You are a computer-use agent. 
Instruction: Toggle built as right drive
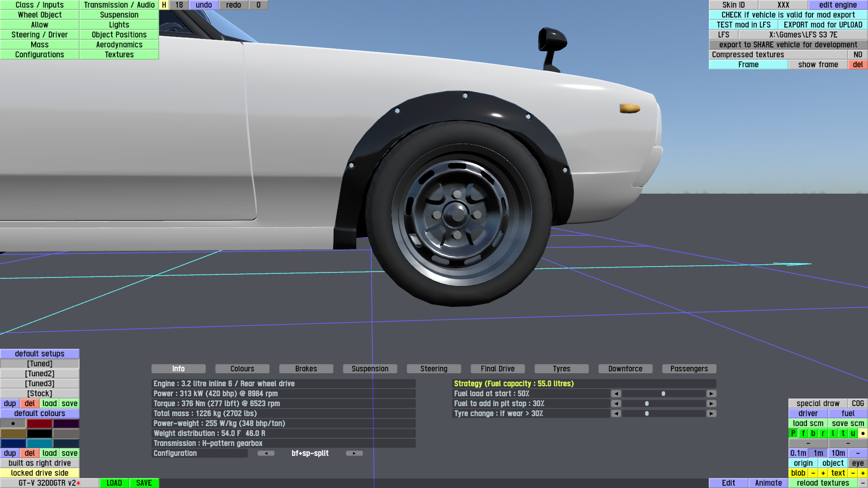40,463
